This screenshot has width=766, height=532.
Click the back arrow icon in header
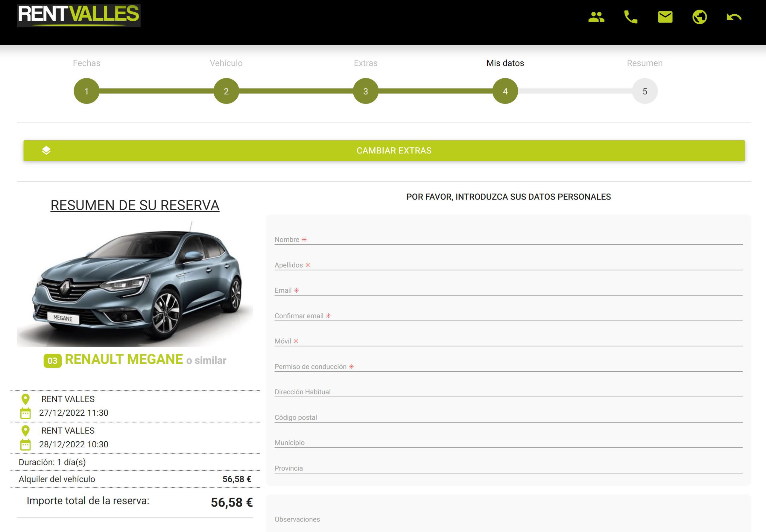click(x=734, y=17)
